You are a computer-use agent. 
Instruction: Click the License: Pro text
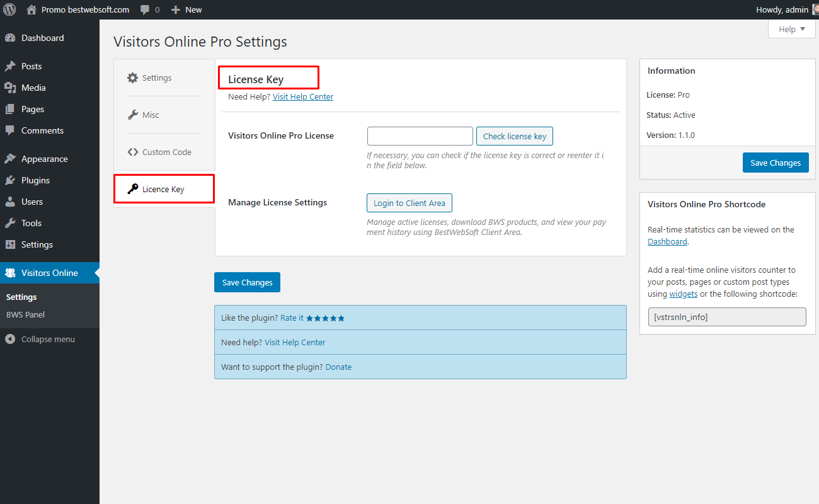pos(668,94)
